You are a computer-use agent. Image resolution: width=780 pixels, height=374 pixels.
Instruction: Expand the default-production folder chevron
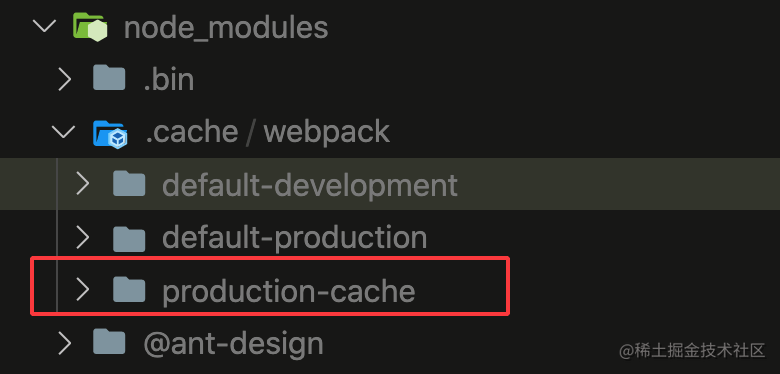83,238
